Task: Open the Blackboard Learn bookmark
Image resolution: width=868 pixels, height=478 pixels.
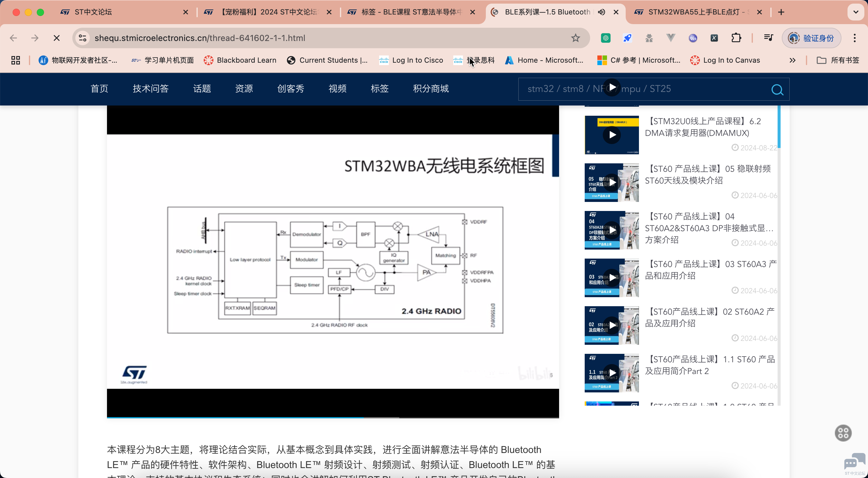Action: (240, 60)
